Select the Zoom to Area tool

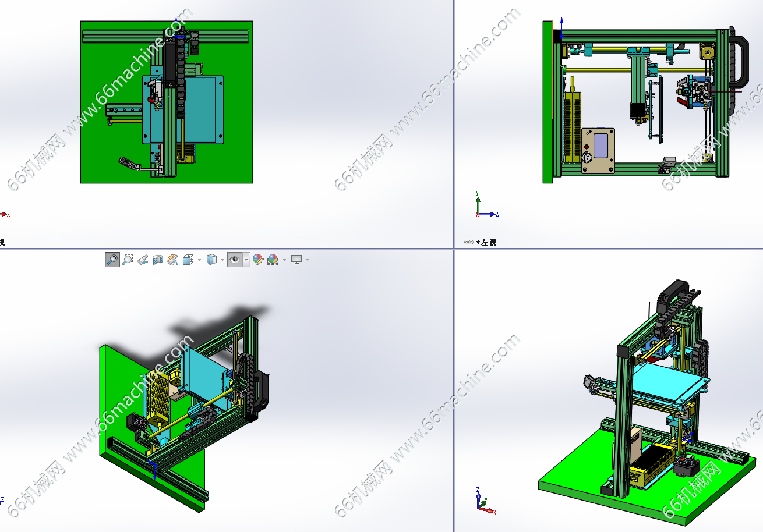(128, 260)
